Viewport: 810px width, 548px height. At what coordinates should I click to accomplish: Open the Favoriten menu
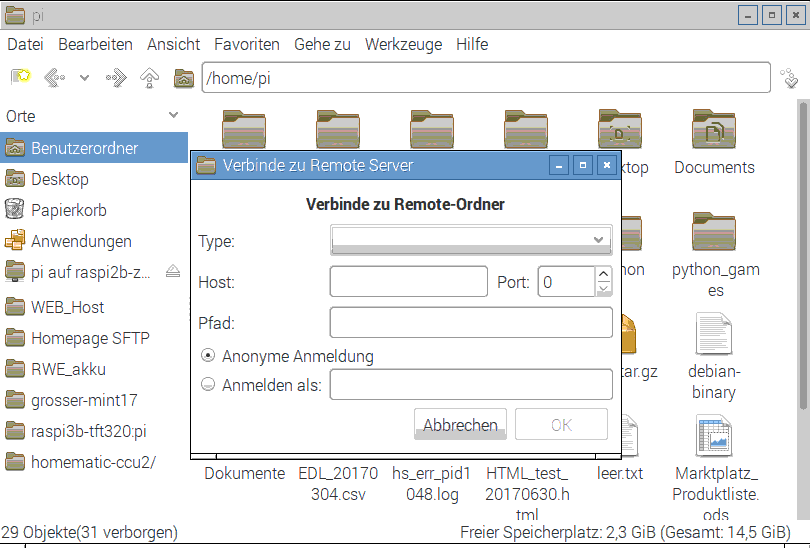pyautogui.click(x=246, y=44)
